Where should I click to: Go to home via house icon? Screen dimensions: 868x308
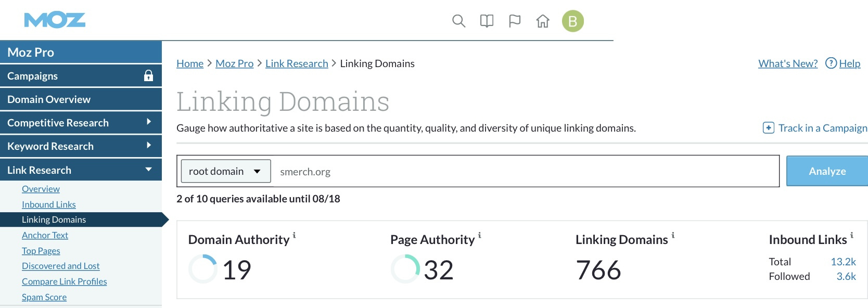tap(543, 21)
